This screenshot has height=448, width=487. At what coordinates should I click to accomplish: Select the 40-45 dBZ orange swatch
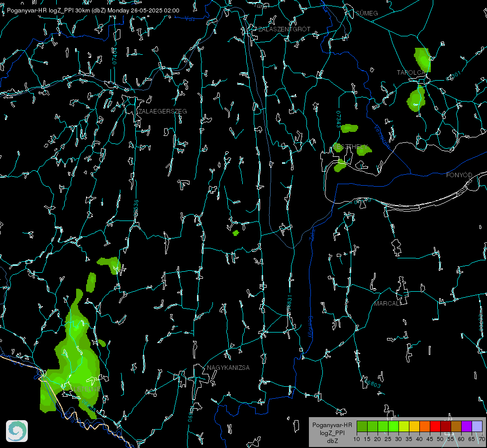point(425,426)
